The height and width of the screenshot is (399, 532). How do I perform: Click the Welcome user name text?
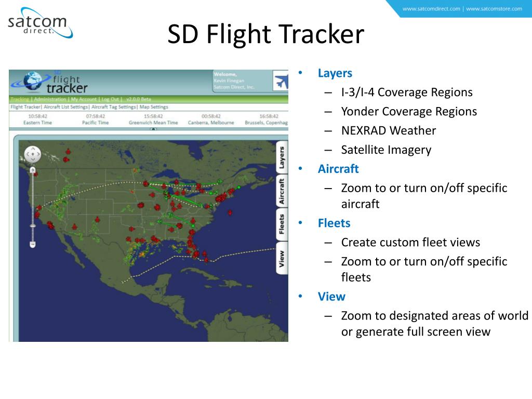click(229, 81)
